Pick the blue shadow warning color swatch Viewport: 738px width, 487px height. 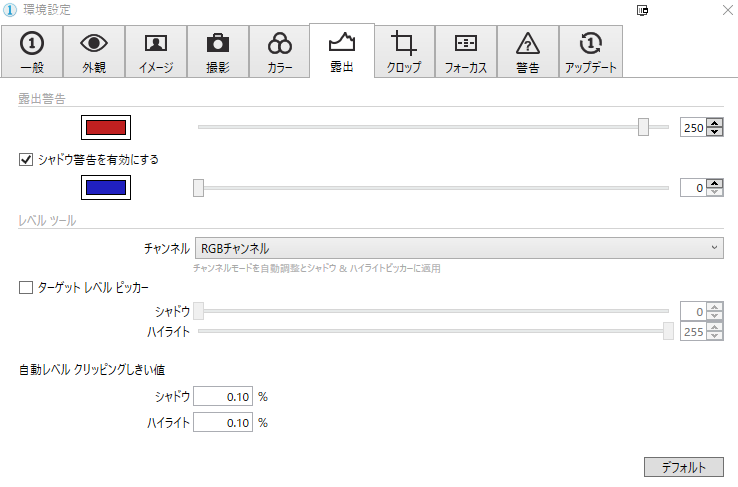point(106,187)
